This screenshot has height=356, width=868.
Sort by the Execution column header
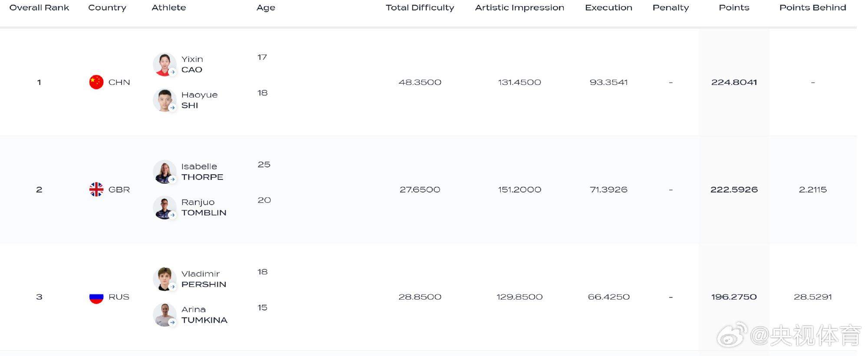(608, 8)
